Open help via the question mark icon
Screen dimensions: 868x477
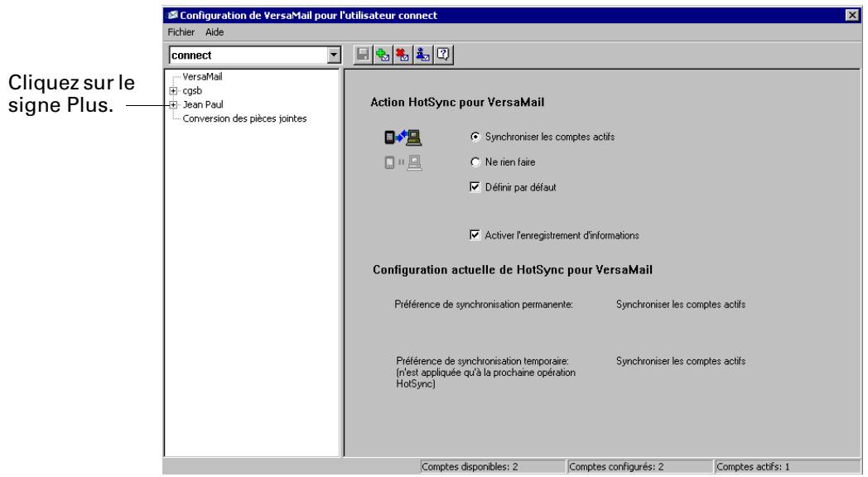point(443,55)
